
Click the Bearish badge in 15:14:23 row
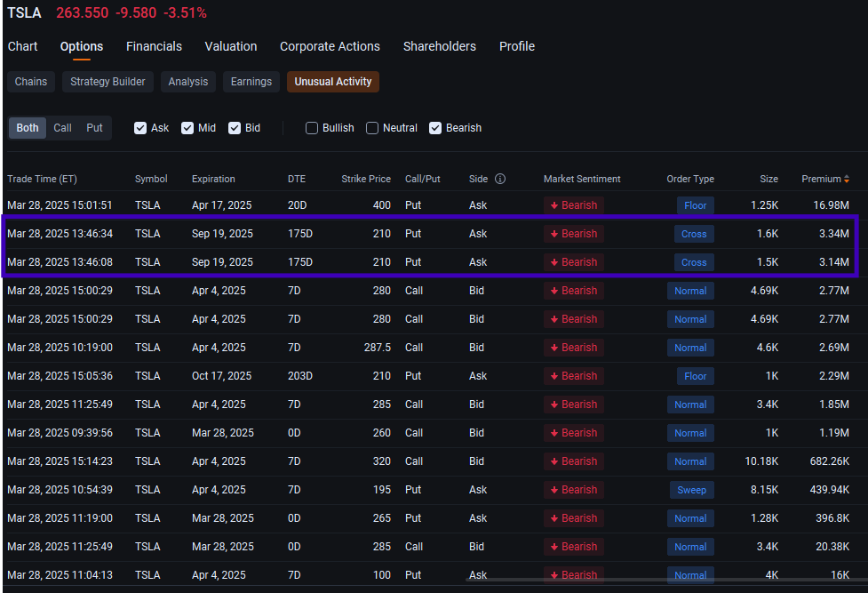coord(574,461)
